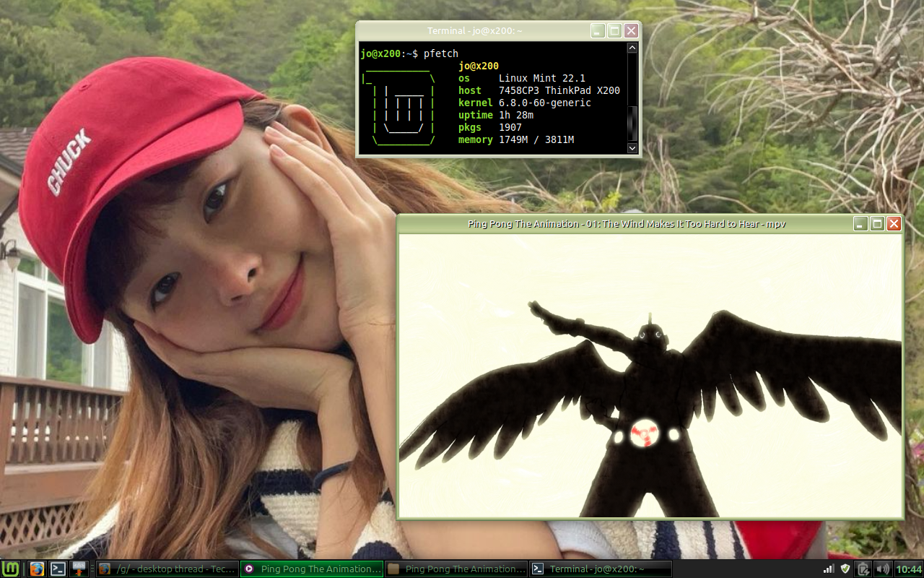Check the battery power tray icon
Image resolution: width=924 pixels, height=578 pixels.
point(863,569)
